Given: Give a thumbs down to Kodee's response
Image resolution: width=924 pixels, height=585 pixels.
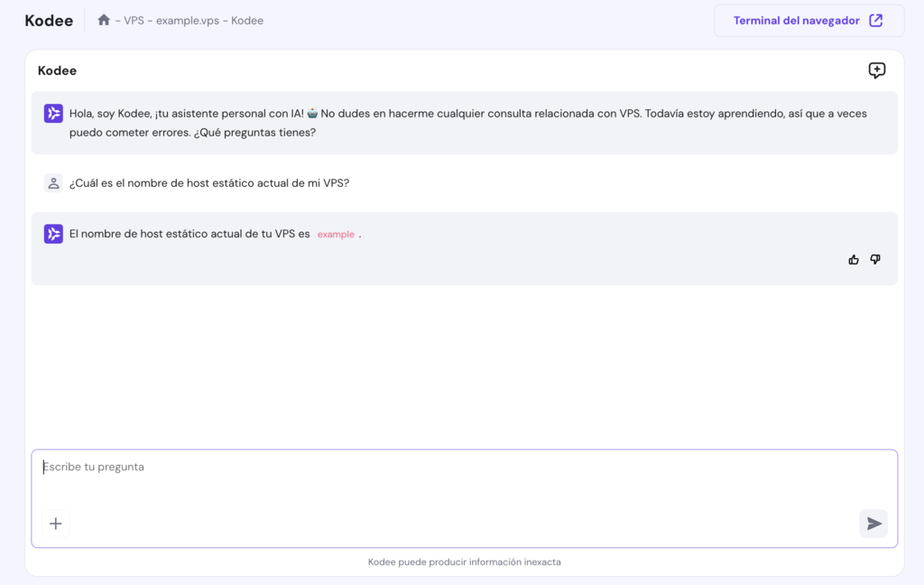Looking at the screenshot, I should (874, 259).
